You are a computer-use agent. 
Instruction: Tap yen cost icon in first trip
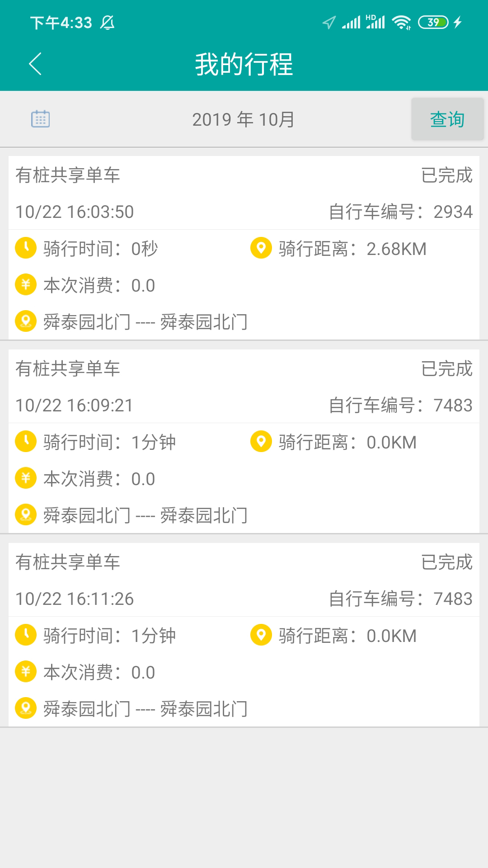26,285
